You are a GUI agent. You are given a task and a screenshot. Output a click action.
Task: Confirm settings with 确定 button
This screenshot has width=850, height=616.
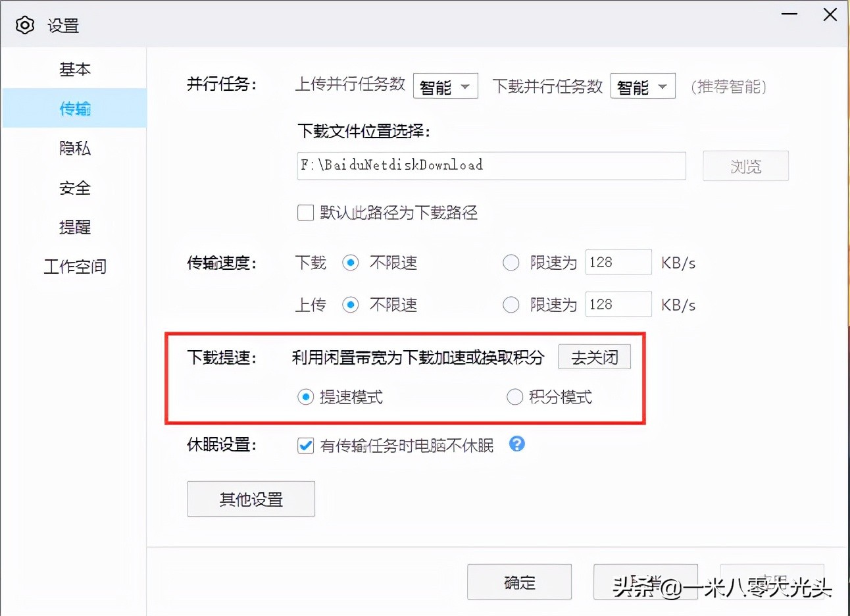[x=519, y=582]
